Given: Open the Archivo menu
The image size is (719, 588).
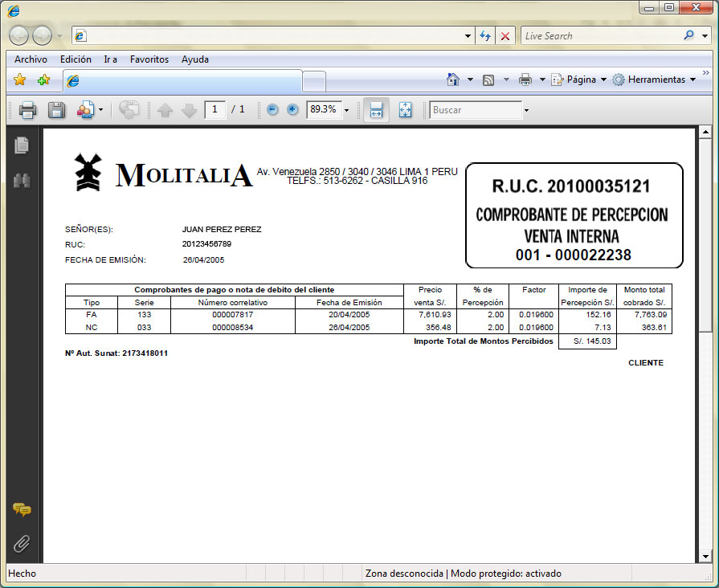Looking at the screenshot, I should coord(31,59).
